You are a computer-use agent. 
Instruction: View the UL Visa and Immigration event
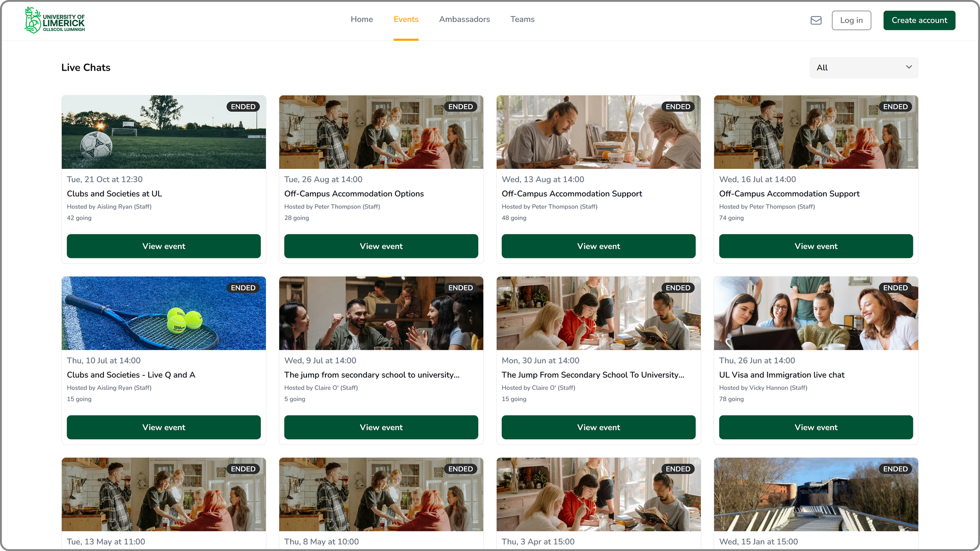point(815,427)
